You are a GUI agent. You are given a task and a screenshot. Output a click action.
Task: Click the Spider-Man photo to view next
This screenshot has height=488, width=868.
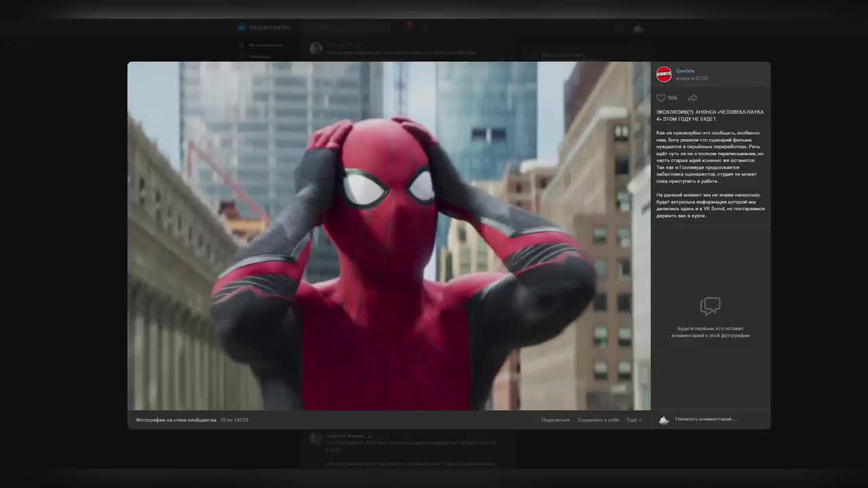[x=389, y=236]
